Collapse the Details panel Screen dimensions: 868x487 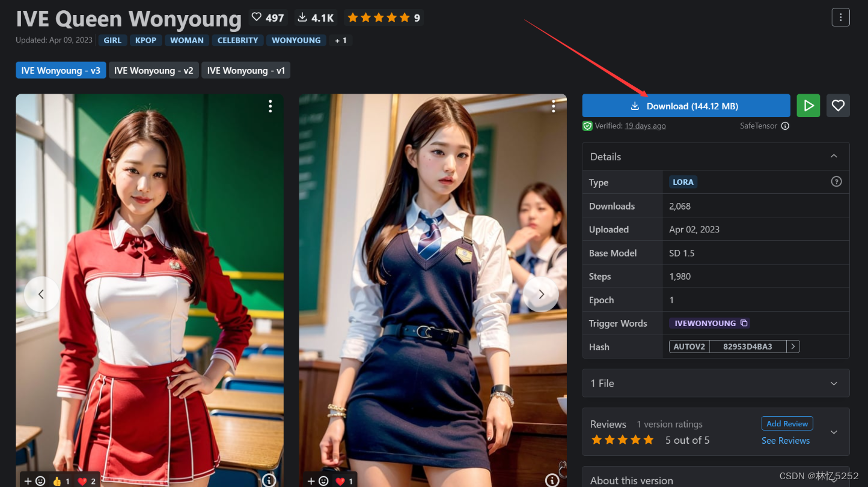[x=834, y=156]
